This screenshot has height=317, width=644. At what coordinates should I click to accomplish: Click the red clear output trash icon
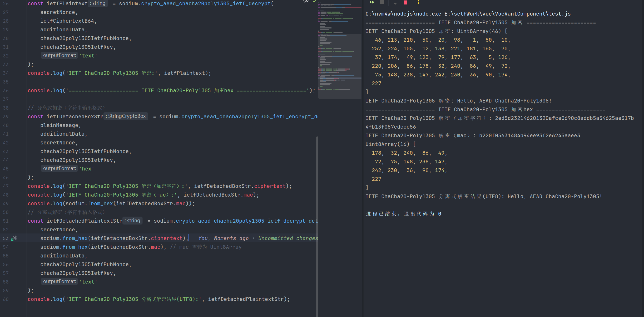pos(405,2)
